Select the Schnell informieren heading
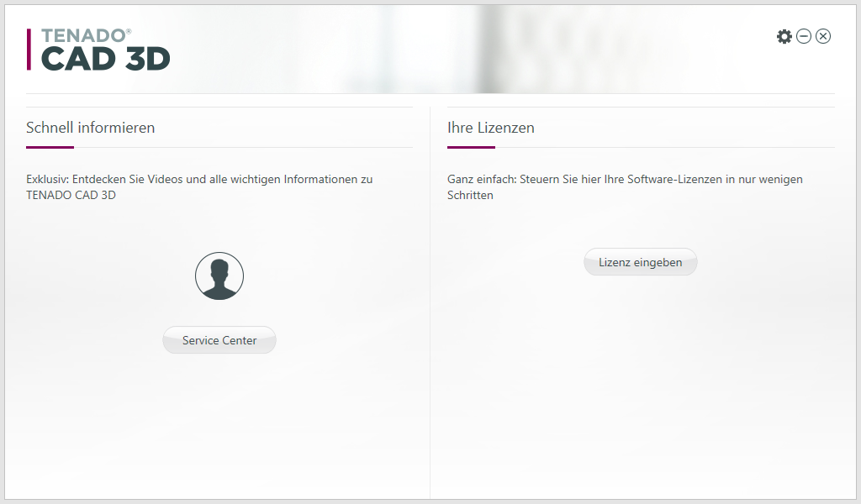This screenshot has width=861, height=504. (x=91, y=128)
